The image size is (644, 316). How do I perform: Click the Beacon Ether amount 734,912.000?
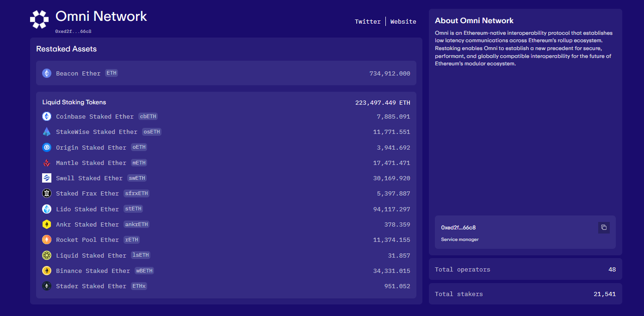390,73
